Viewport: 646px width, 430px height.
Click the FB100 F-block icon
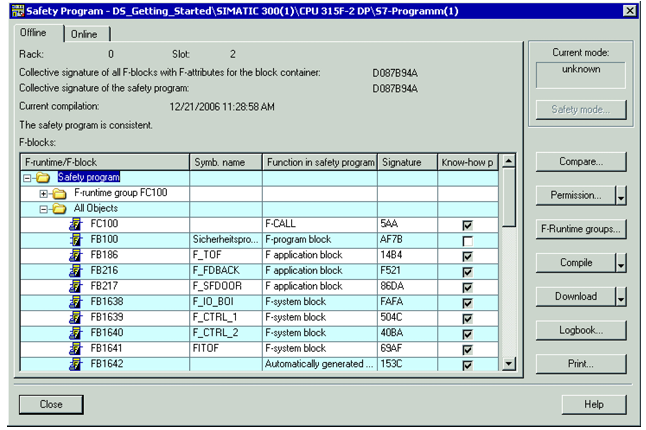(x=75, y=240)
